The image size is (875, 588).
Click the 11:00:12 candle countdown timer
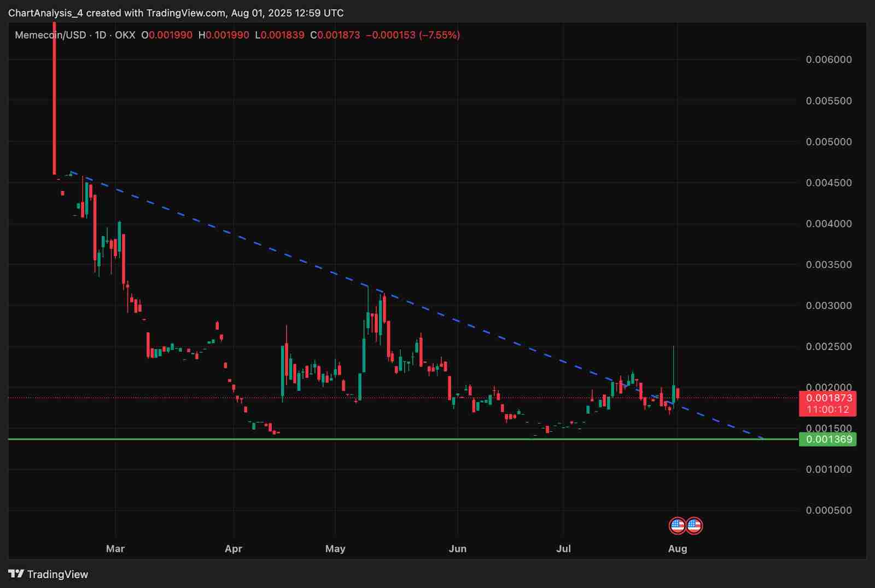829,409
